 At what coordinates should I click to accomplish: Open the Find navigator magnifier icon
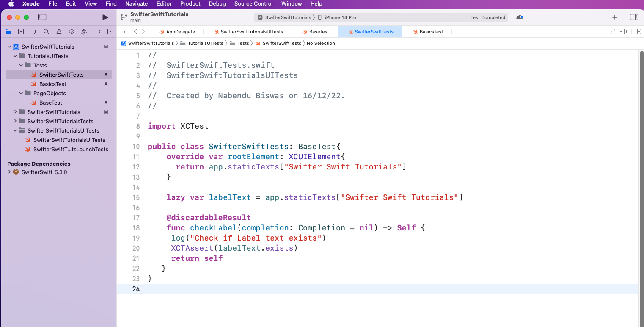point(46,32)
